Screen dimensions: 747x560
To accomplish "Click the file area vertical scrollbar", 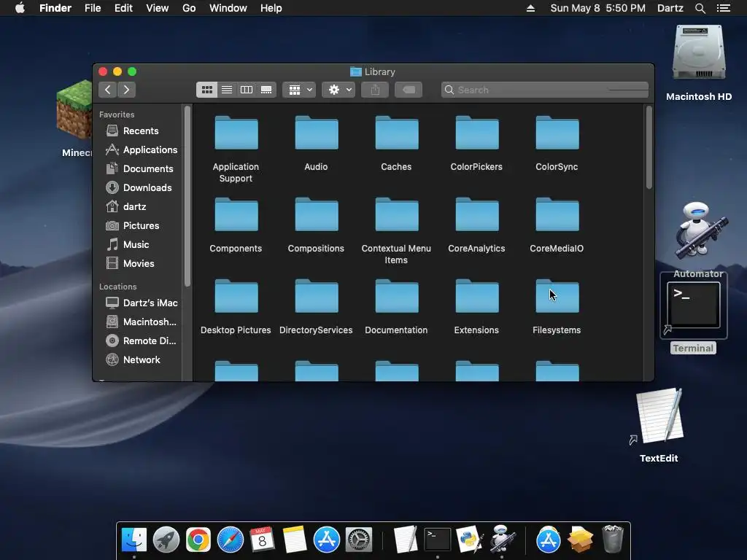I will coord(649,147).
